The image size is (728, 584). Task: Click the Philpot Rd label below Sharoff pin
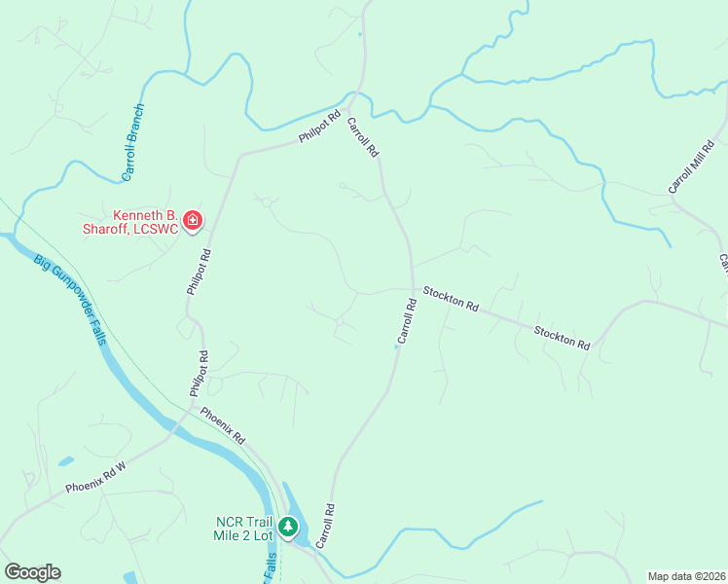point(199,272)
